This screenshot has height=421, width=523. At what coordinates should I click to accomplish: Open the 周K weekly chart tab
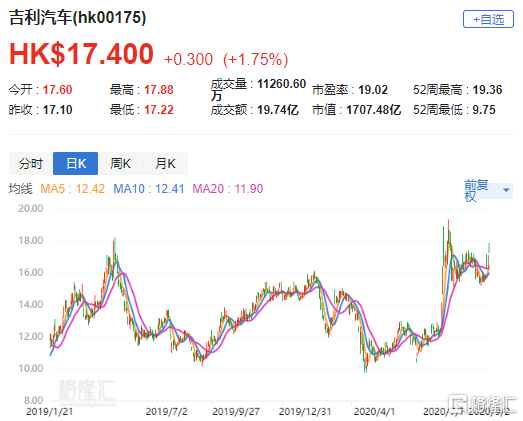[120, 163]
